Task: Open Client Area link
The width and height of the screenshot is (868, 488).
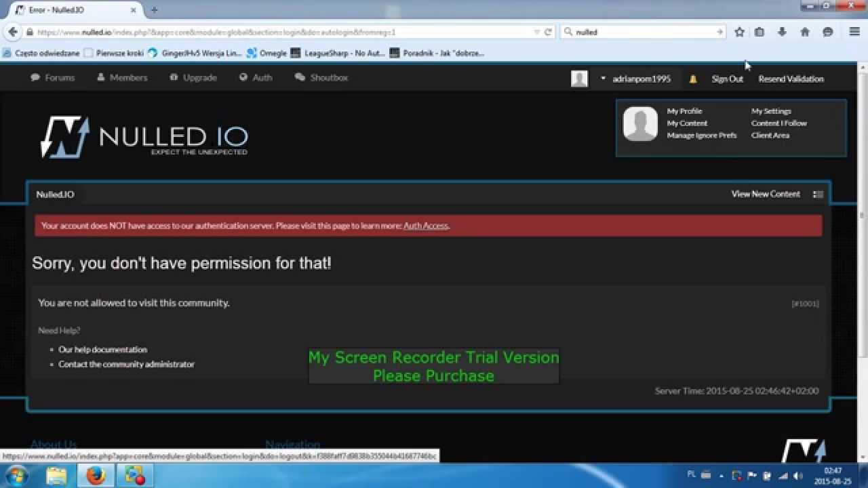Action: click(770, 136)
